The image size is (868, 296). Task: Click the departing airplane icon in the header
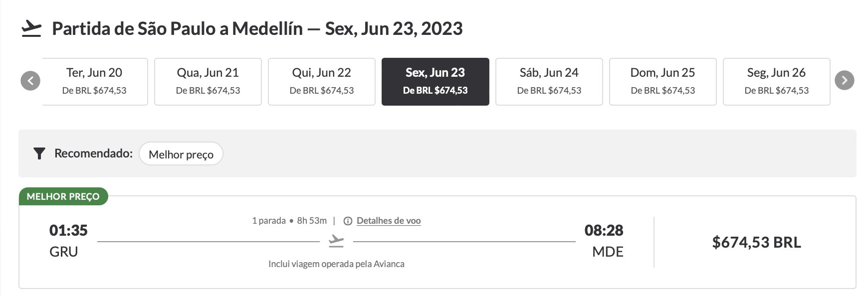31,29
